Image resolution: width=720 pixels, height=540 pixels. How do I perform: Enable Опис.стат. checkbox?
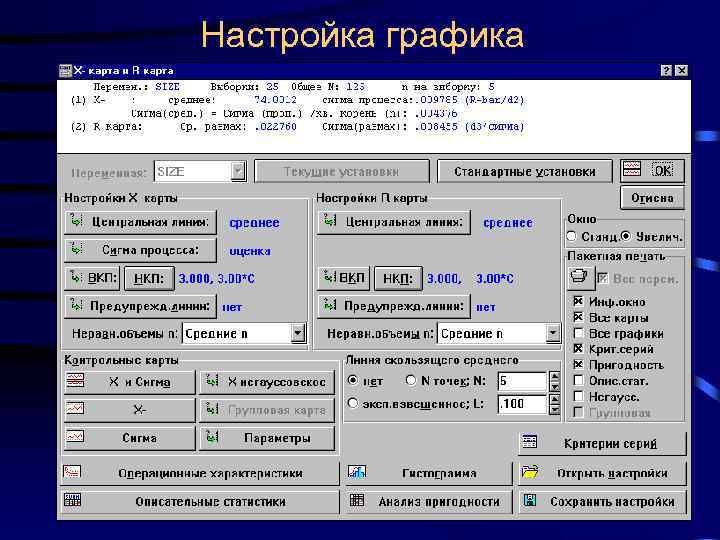(579, 380)
